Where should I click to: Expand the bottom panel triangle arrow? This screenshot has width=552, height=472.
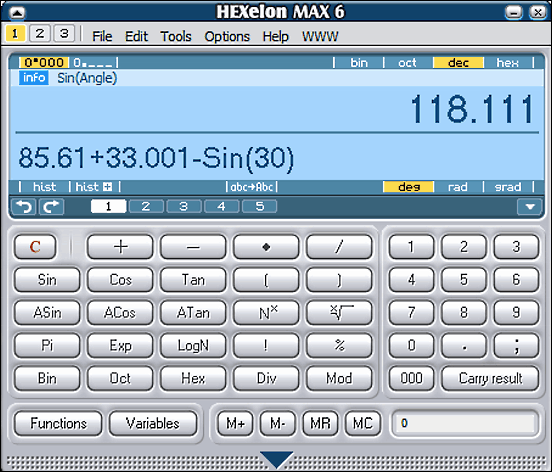click(277, 459)
